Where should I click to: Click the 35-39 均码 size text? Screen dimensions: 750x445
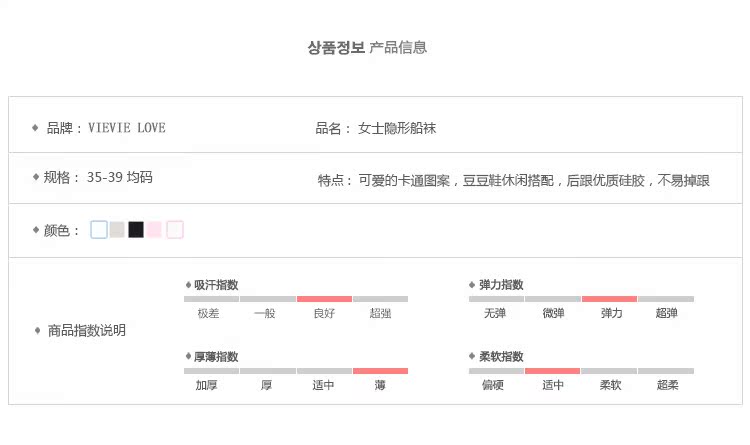click(x=119, y=178)
